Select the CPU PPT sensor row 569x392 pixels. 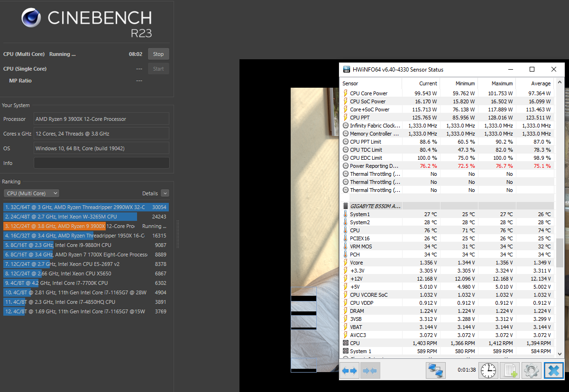point(447,118)
